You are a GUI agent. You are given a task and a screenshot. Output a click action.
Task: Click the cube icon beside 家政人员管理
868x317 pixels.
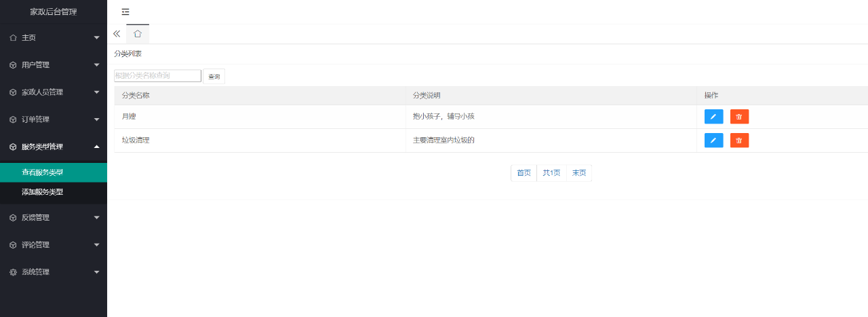pyautogui.click(x=13, y=92)
